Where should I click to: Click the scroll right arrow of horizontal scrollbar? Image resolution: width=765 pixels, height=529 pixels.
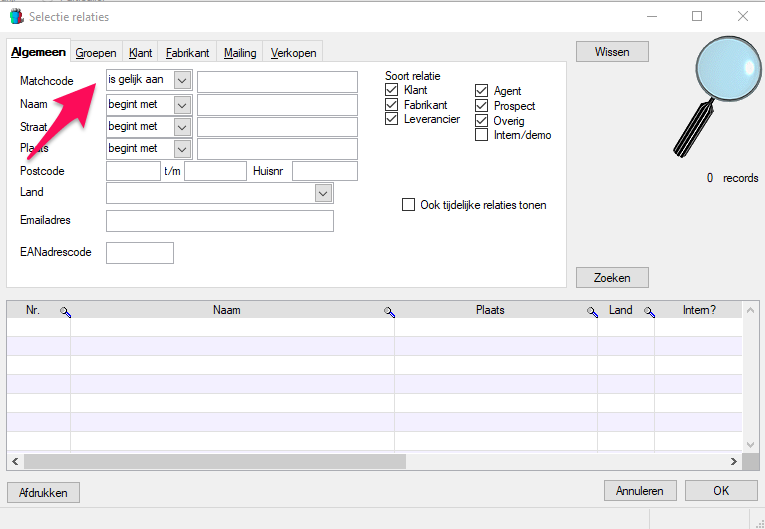pos(733,461)
